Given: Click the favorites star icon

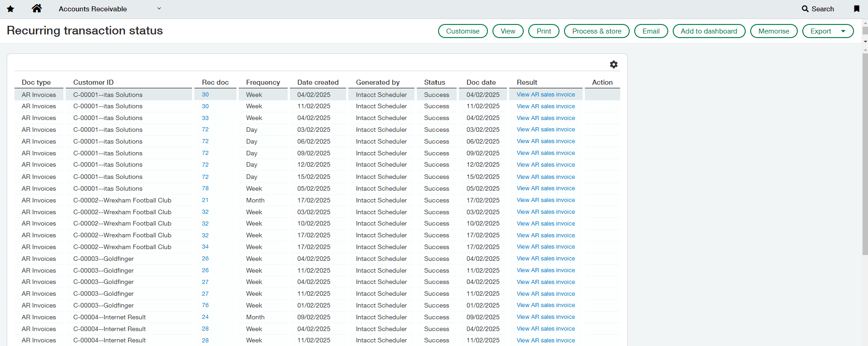Looking at the screenshot, I should [x=10, y=9].
